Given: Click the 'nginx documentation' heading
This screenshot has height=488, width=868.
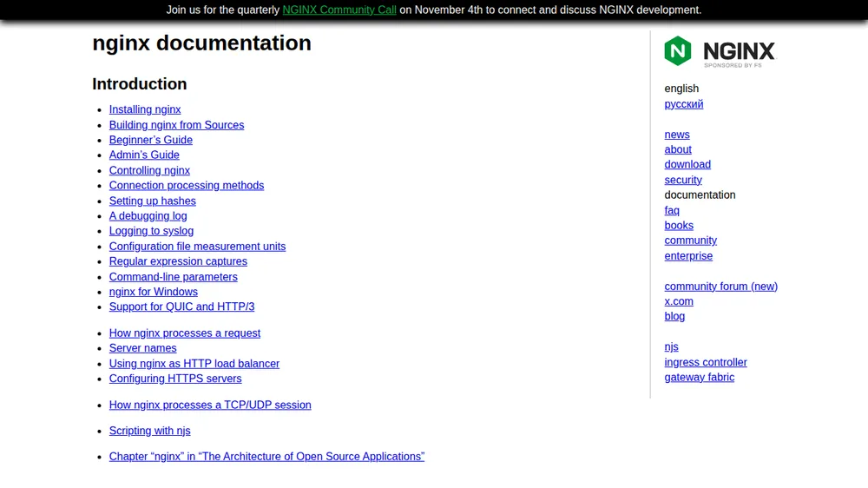Looking at the screenshot, I should (201, 43).
